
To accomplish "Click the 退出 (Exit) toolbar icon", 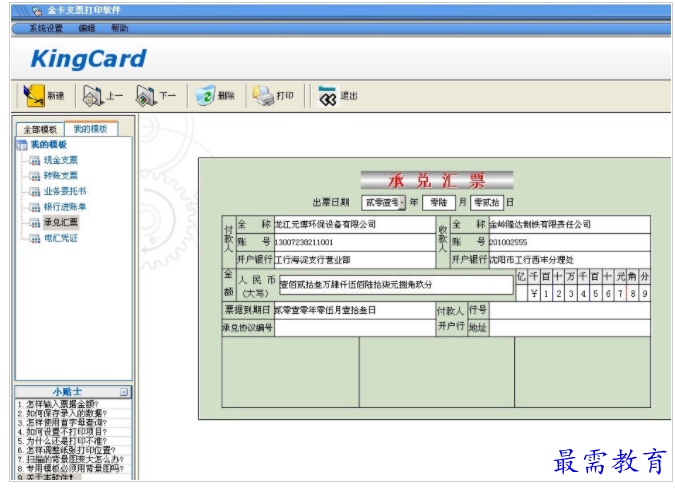I will [x=328, y=96].
